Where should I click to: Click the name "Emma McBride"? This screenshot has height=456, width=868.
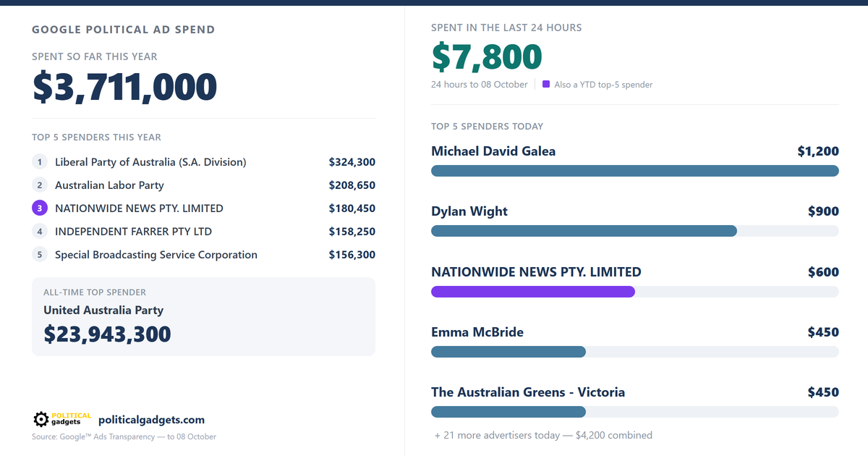point(477,332)
